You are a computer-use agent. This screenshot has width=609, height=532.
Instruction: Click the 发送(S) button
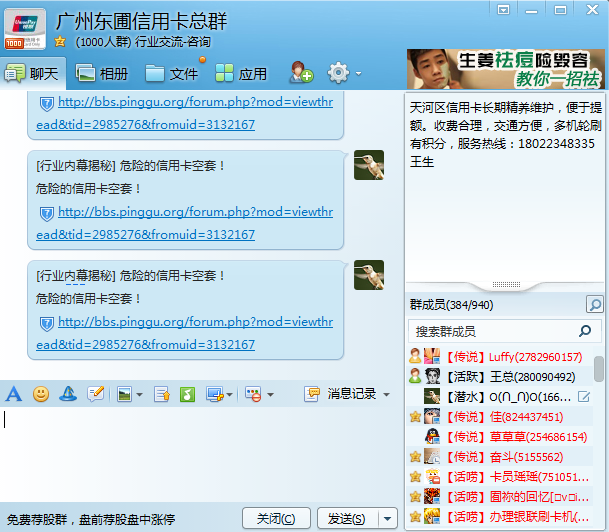coord(347,518)
